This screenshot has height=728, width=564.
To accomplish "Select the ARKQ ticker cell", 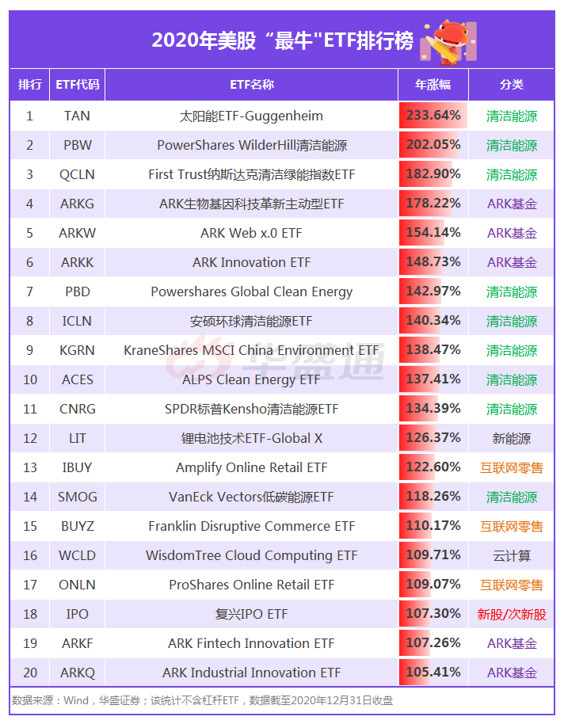I will coord(77,673).
